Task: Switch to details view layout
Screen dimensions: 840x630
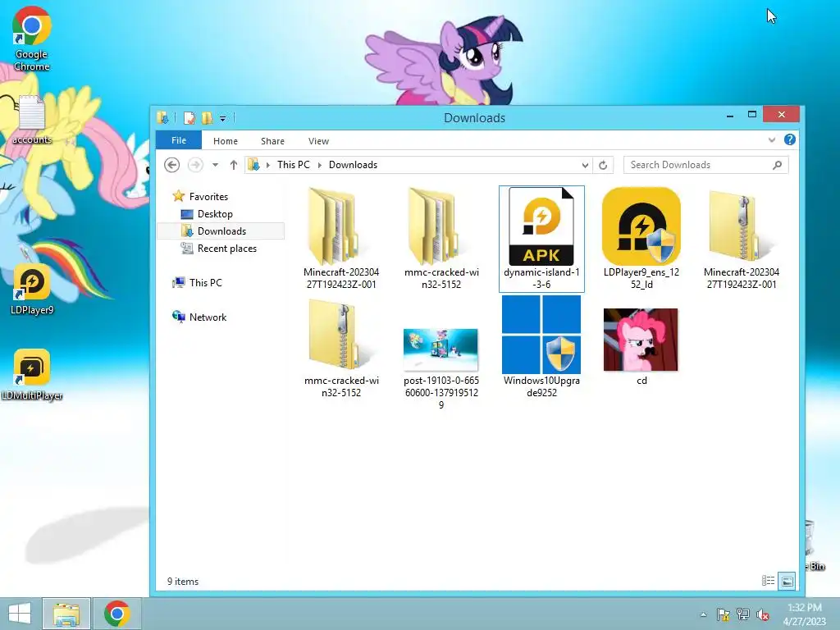Action: [768, 581]
